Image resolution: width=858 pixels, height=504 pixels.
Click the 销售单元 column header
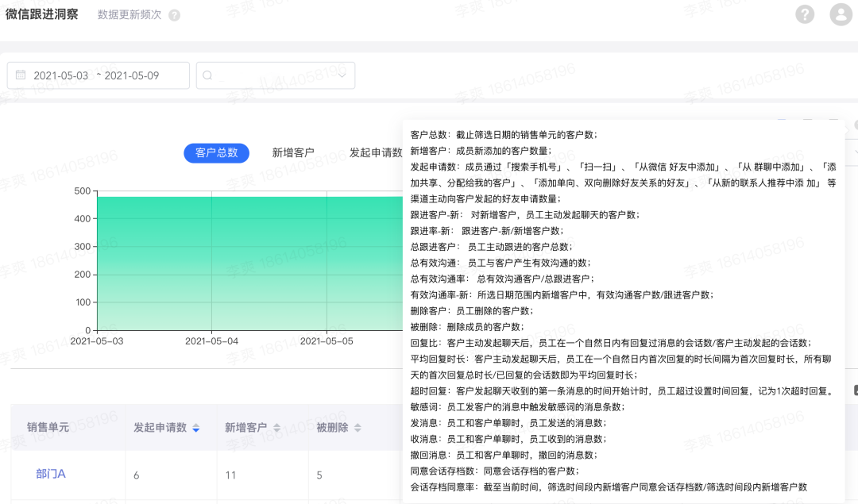coord(48,427)
